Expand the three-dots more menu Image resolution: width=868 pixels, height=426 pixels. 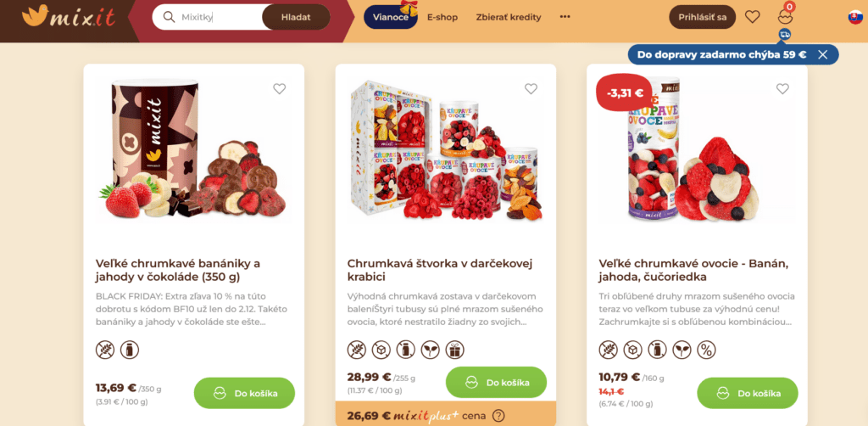[565, 17]
